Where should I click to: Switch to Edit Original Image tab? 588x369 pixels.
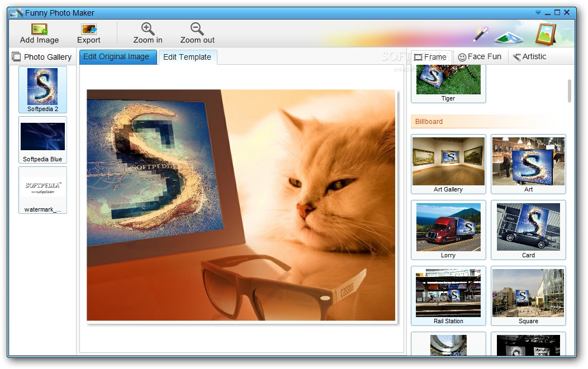118,57
